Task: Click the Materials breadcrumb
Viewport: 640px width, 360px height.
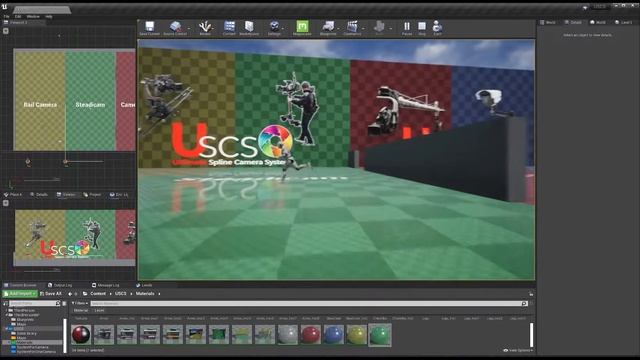Action: 145,293
